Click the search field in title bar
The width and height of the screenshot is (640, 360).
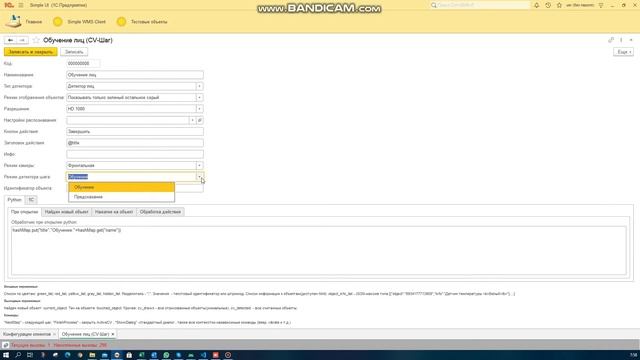point(480,5)
